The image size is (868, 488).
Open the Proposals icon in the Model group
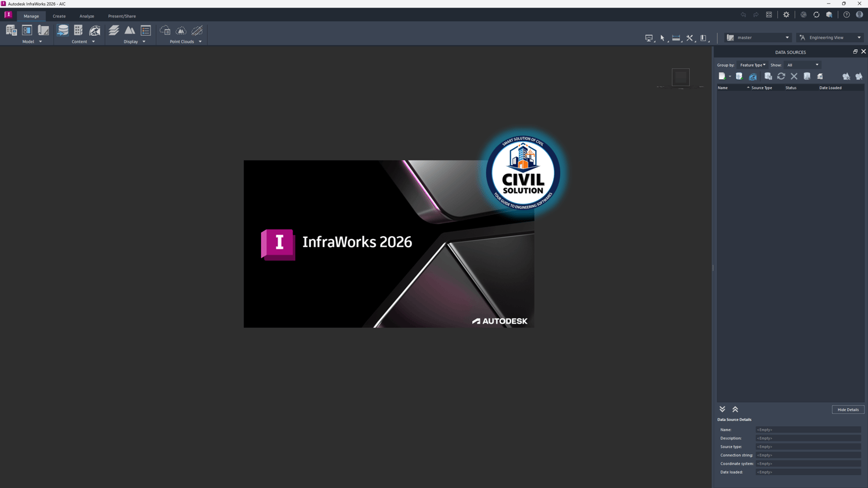click(x=43, y=31)
